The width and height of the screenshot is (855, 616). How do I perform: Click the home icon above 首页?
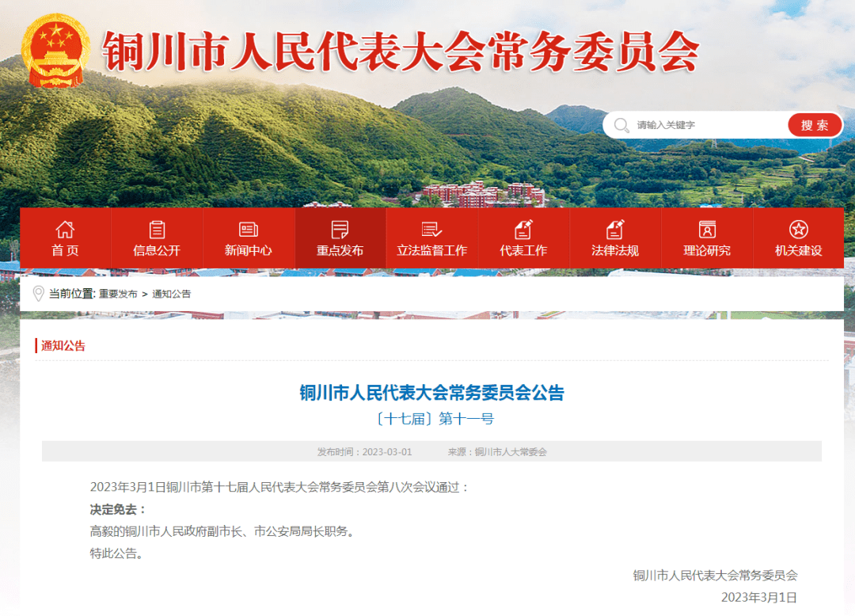pyautogui.click(x=65, y=230)
